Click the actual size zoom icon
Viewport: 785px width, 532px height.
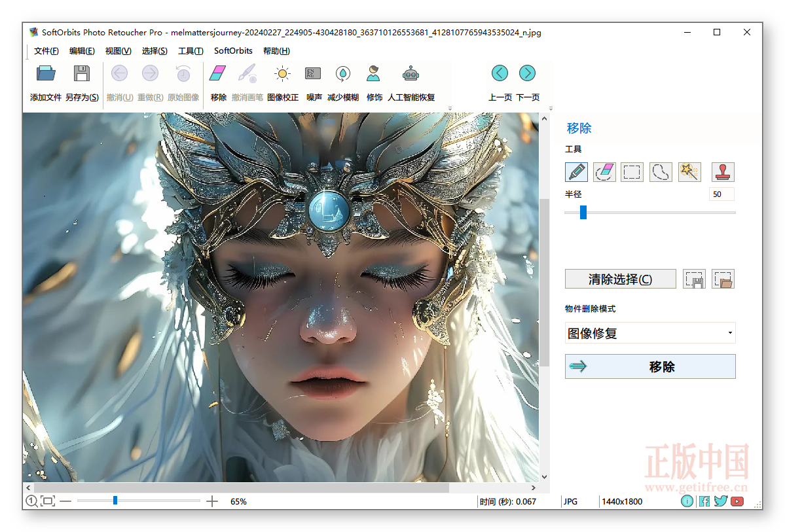pos(31,501)
